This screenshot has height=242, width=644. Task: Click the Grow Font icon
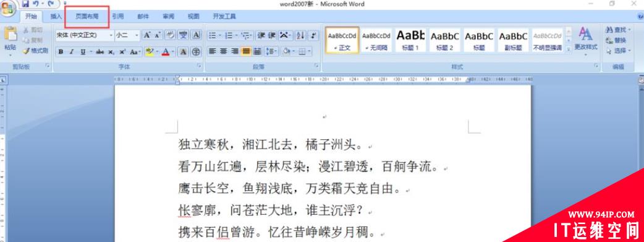146,35
